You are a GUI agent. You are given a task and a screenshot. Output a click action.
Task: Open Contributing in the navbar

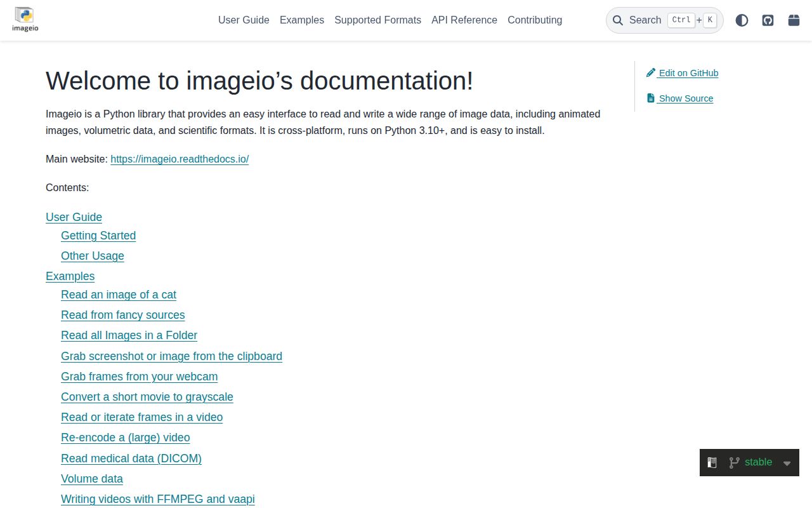pos(535,20)
